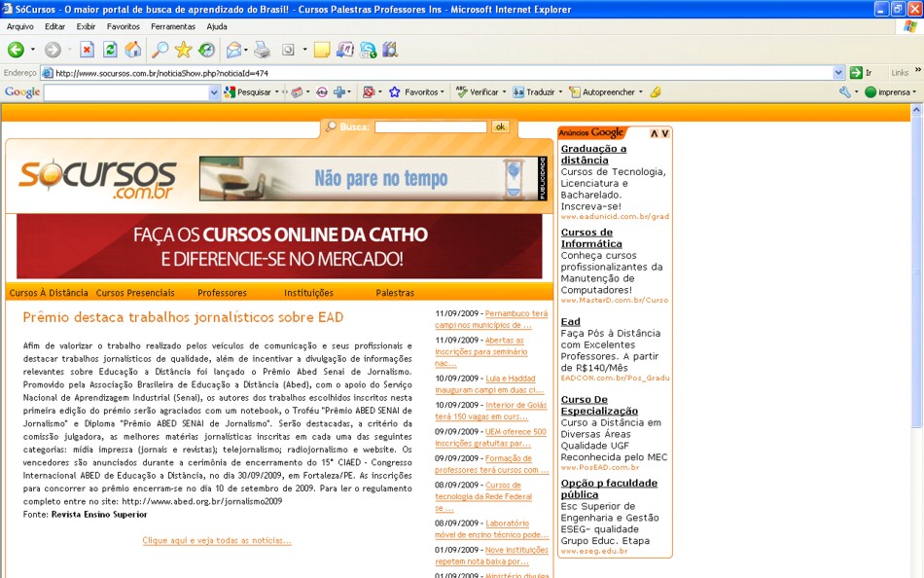Go back with the green Back arrow
924x578 pixels.
[16, 50]
